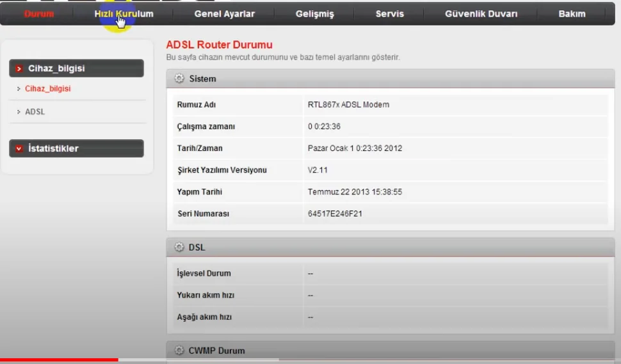Open the ADSL sidebar link
The height and width of the screenshot is (364, 621).
point(35,112)
